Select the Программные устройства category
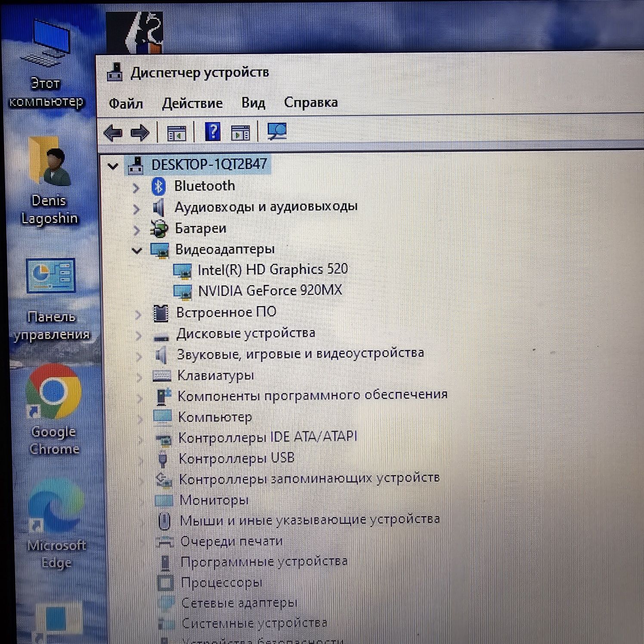The image size is (644, 644). tap(264, 562)
